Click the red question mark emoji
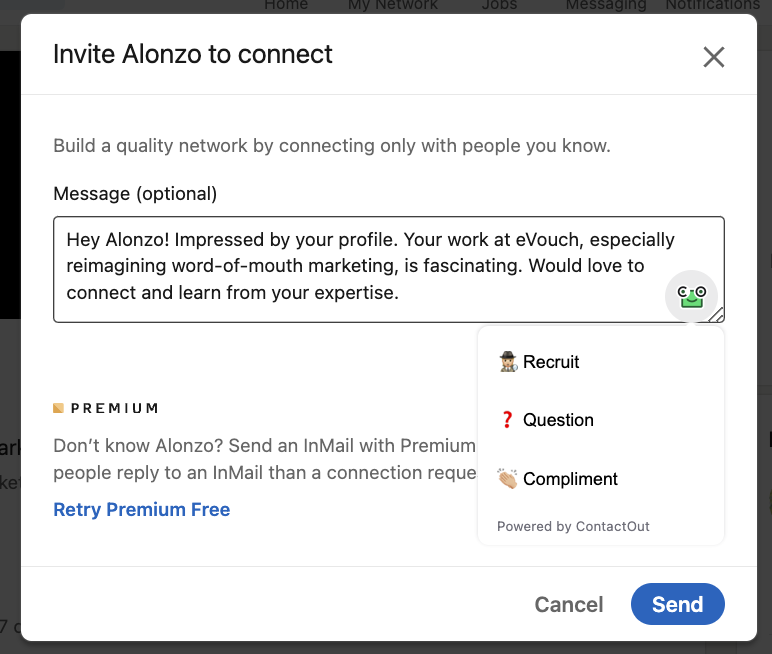The image size is (772, 654). (507, 420)
